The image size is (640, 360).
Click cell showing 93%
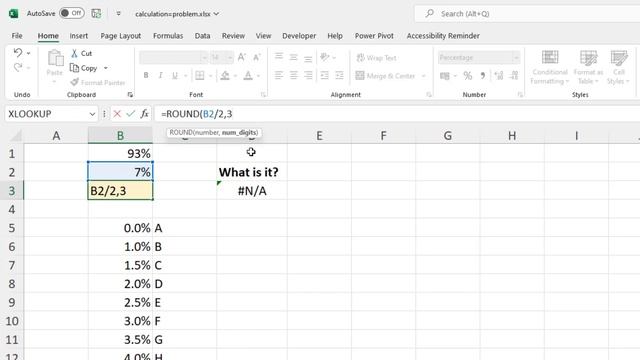click(120, 153)
